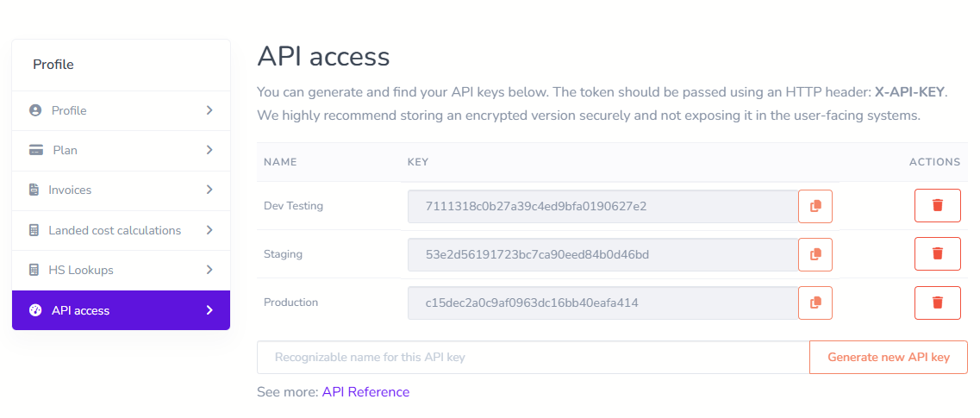This screenshot has width=980, height=418.
Task: Copy the Dev Testing API key
Action: [x=815, y=206]
